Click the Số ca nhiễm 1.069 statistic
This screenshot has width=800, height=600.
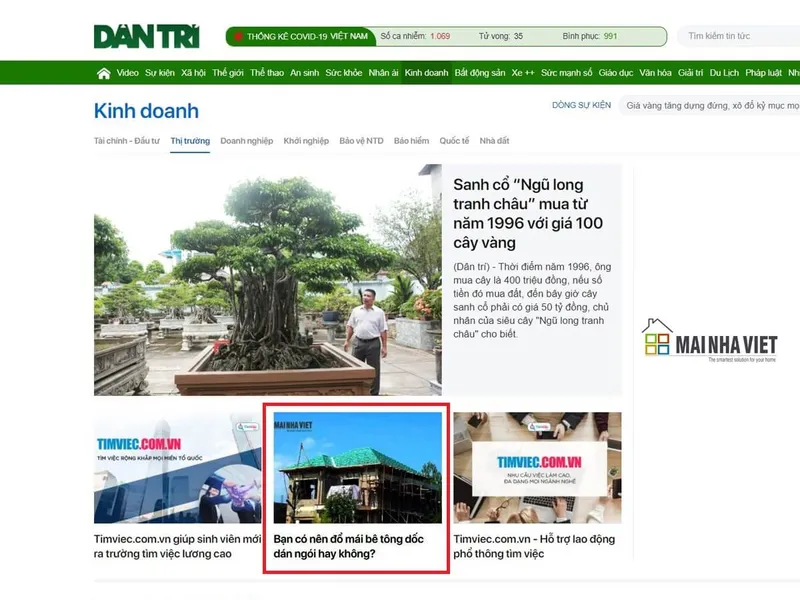(x=415, y=36)
